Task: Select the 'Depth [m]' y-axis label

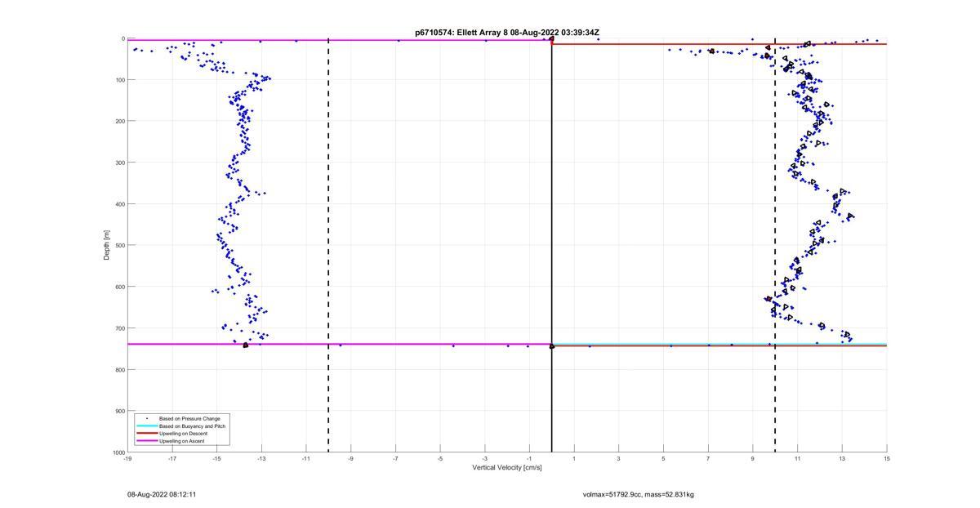Action: 107,245
